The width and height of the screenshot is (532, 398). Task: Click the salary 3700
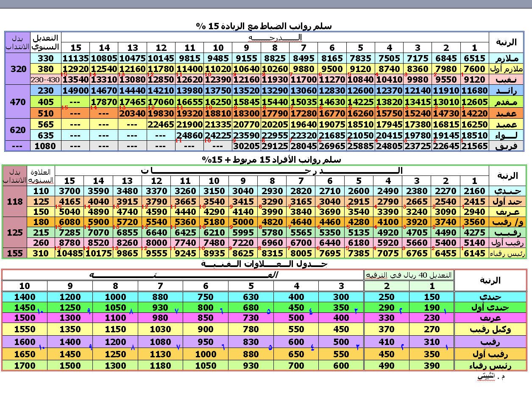[x=70, y=191]
